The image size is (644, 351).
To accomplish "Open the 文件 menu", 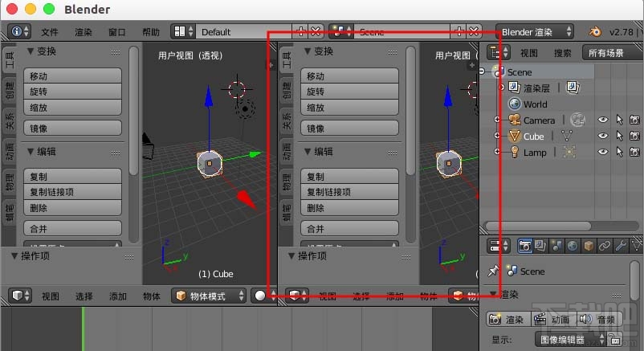I will pyautogui.click(x=50, y=32).
